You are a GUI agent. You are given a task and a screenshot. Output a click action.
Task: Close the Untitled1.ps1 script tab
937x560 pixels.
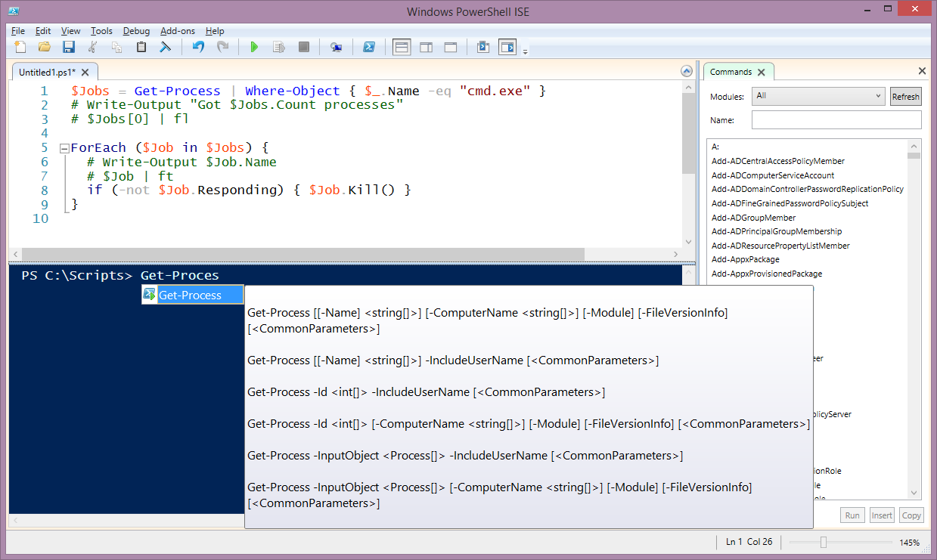point(85,73)
